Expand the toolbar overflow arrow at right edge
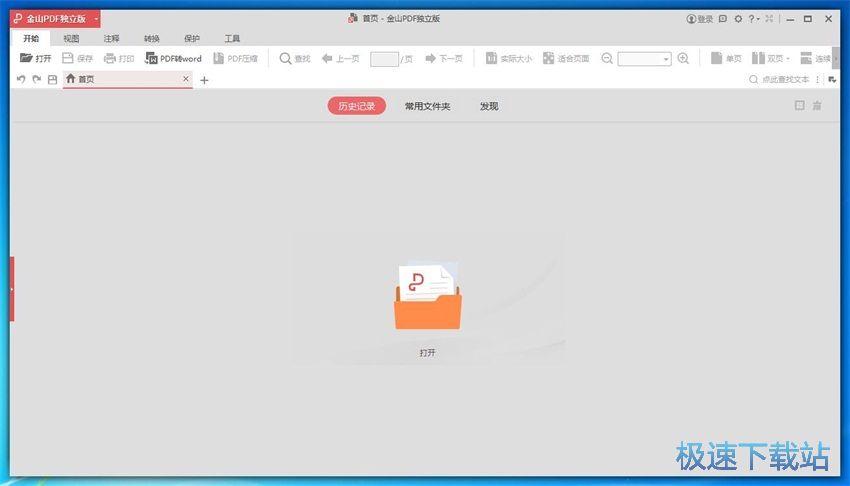The height and width of the screenshot is (486, 850). pos(835,58)
